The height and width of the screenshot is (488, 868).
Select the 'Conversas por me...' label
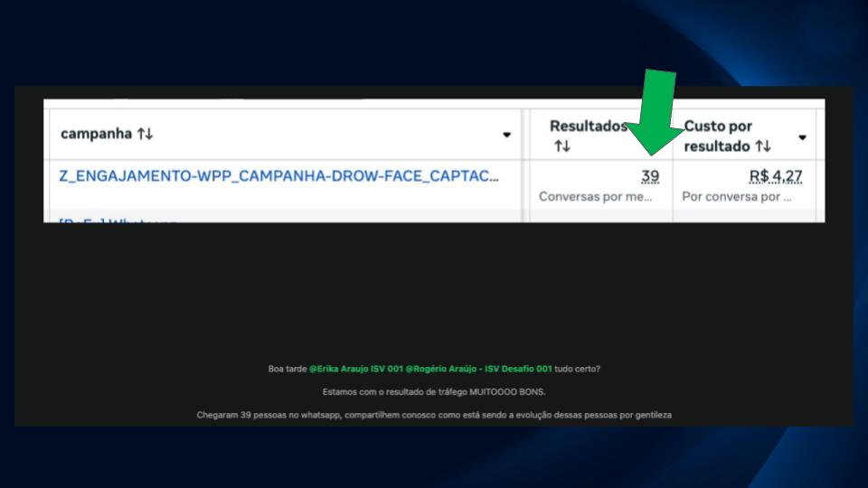tap(596, 196)
